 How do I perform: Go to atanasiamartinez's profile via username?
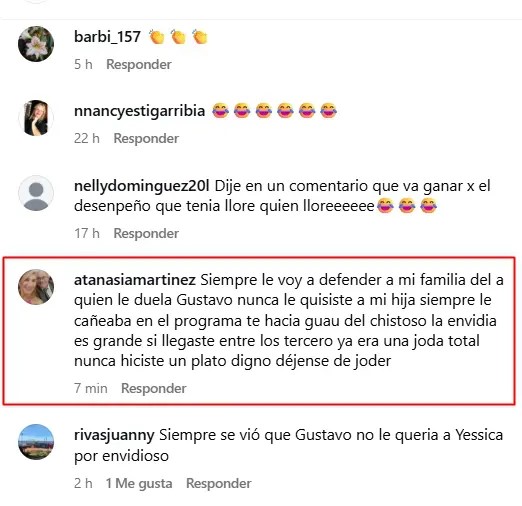(135, 280)
